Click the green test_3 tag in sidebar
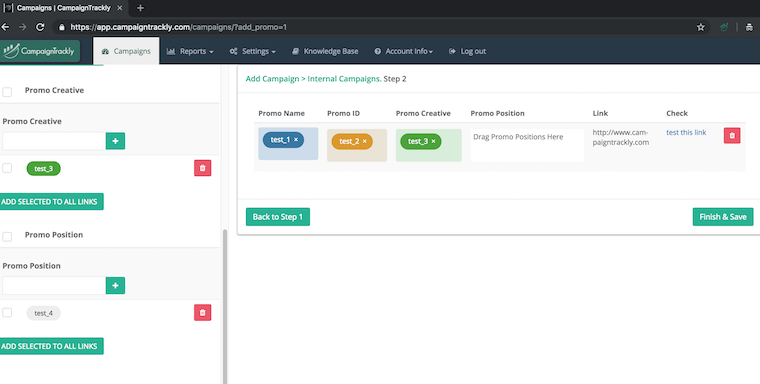 coord(44,169)
